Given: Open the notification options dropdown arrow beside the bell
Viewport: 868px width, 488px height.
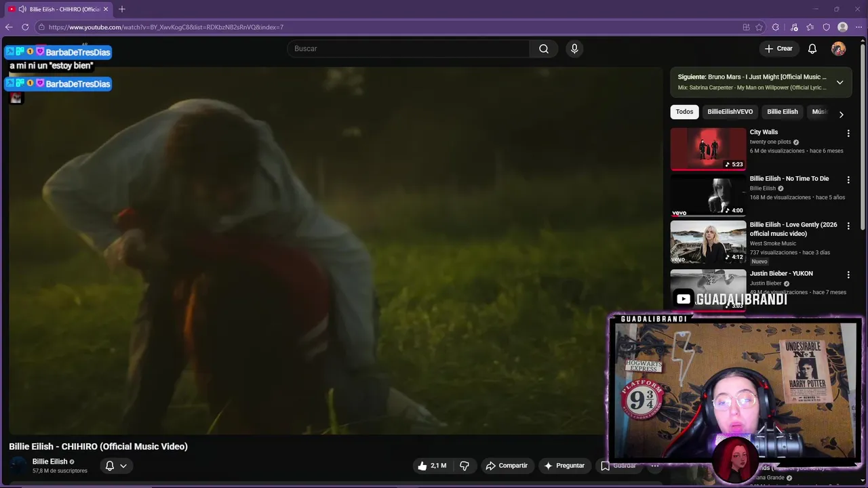Looking at the screenshot, I should click(x=123, y=466).
